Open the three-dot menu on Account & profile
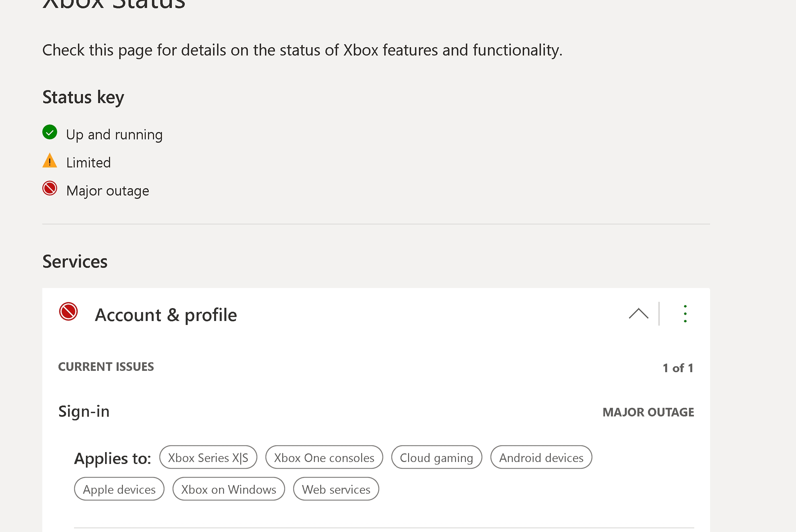This screenshot has width=796, height=532. click(x=685, y=314)
